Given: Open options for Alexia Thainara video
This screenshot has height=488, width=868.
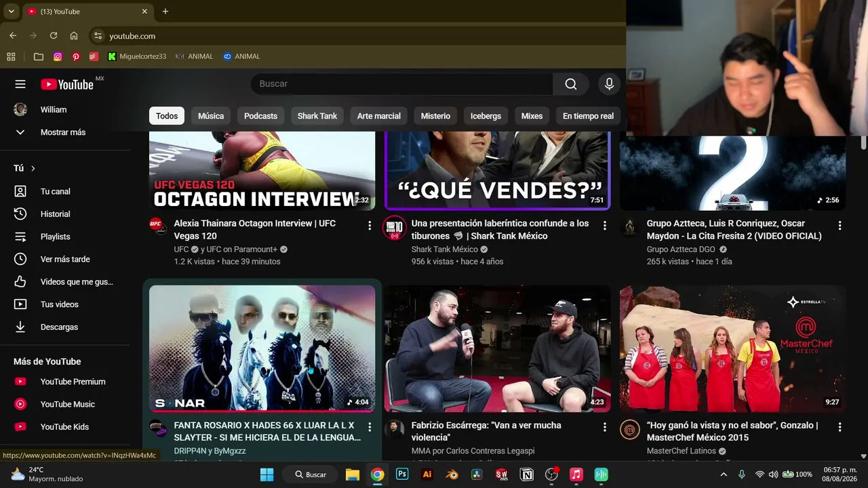Looking at the screenshot, I should click(x=370, y=225).
